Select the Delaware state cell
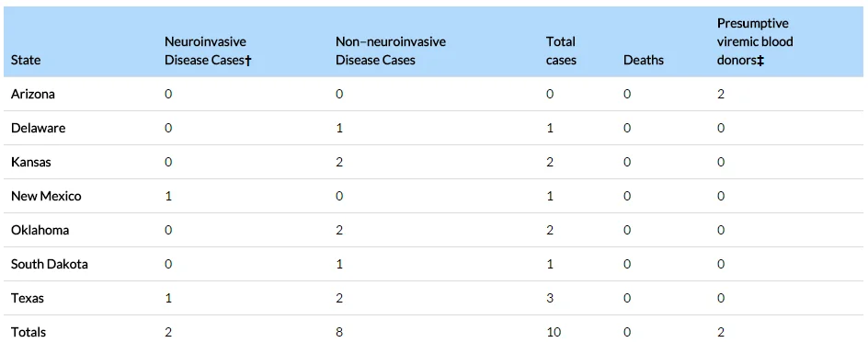The height and width of the screenshot is (354, 868). 39,128
